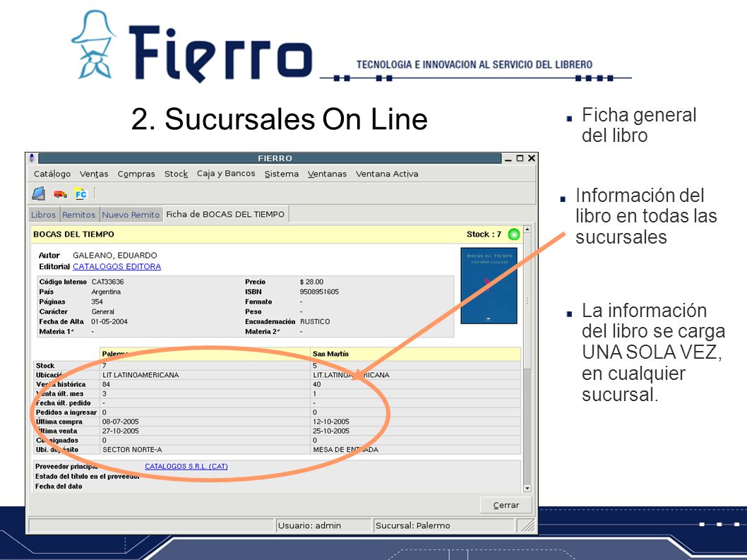Click the Palermo date 08-07-2005
Viewport: 747px width, 560px height.
[x=121, y=422]
